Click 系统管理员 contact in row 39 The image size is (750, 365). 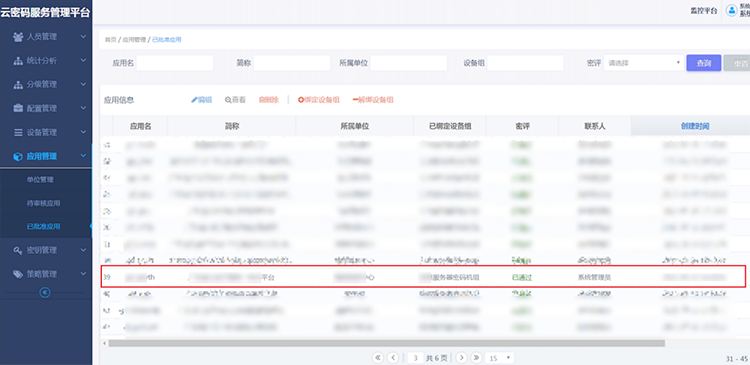(594, 277)
